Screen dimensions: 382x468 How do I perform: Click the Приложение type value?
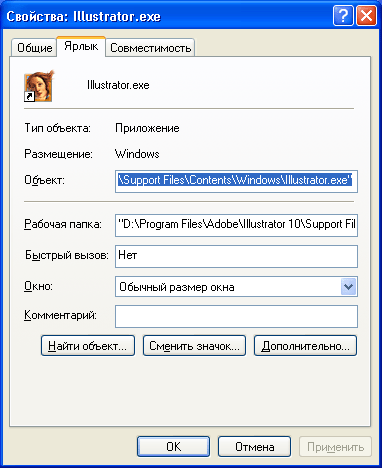pyautogui.click(x=147, y=128)
